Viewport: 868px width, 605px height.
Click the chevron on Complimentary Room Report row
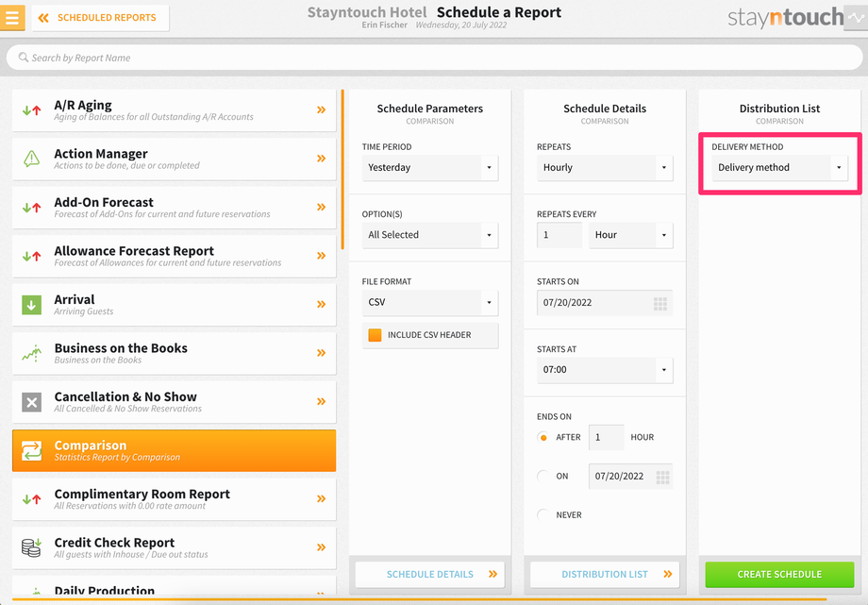(x=321, y=498)
